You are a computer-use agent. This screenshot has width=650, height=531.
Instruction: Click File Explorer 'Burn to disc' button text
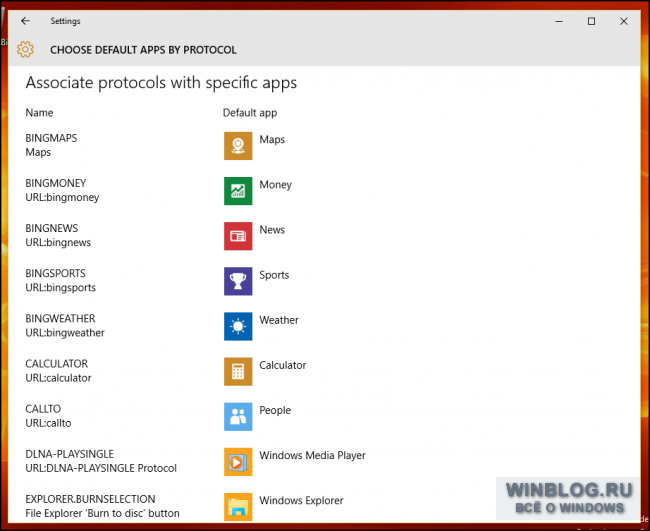pos(102,514)
